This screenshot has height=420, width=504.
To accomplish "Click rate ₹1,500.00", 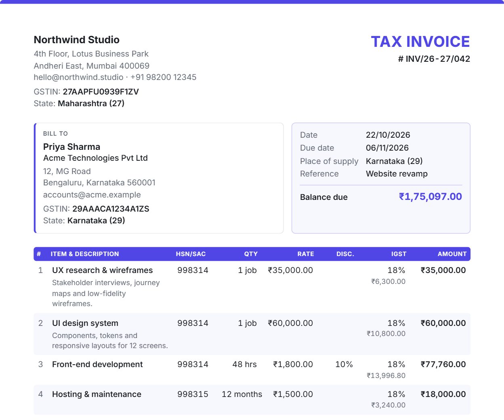I will click(293, 394).
